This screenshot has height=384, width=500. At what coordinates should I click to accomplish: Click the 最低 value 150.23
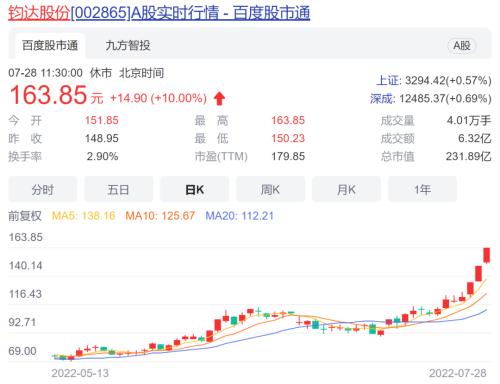point(288,138)
